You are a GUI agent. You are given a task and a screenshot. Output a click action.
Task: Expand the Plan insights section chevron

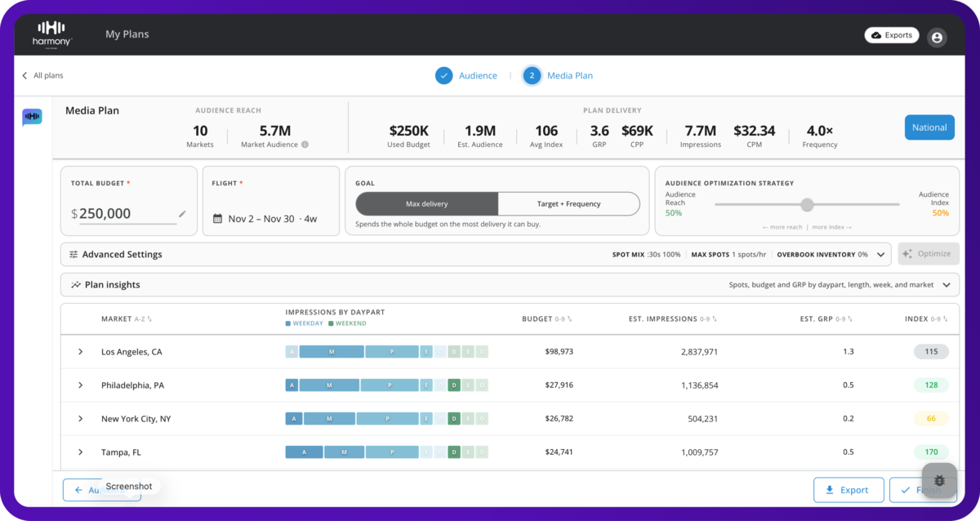point(947,285)
